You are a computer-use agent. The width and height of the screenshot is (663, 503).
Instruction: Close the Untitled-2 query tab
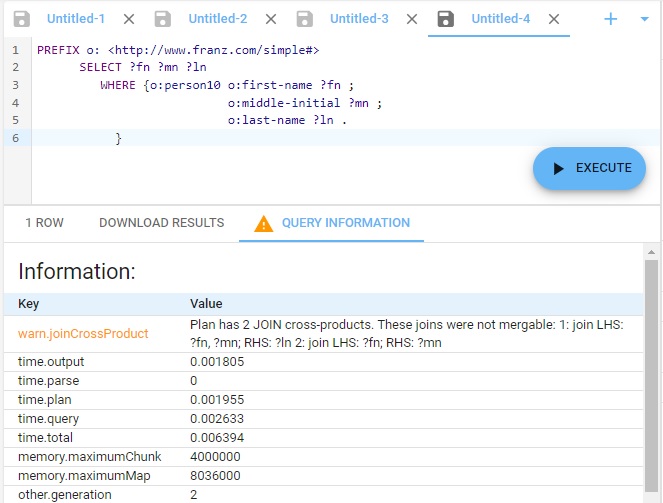pyautogui.click(x=271, y=19)
